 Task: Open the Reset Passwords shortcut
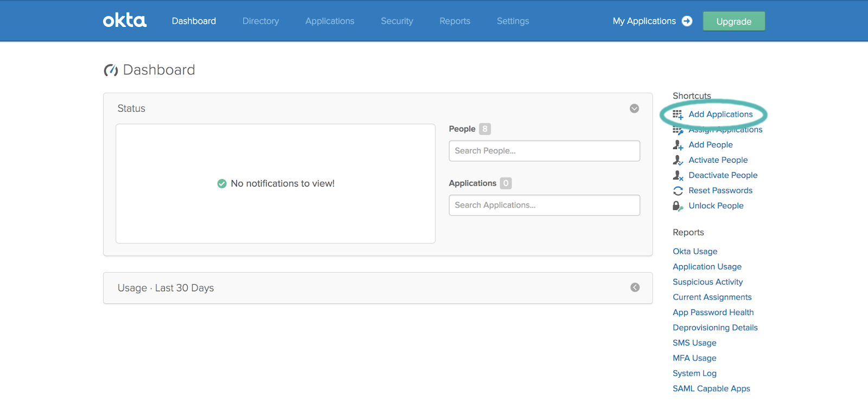pos(720,190)
